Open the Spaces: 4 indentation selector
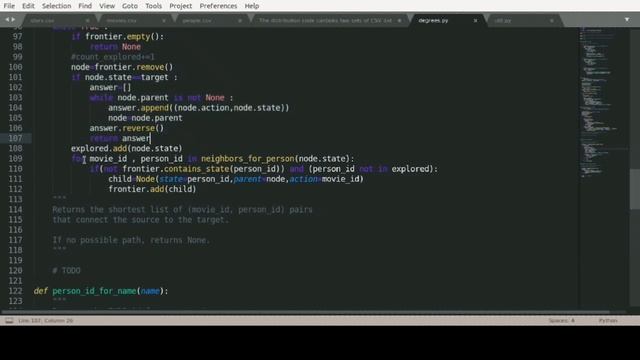The height and width of the screenshot is (360, 640). [561, 321]
